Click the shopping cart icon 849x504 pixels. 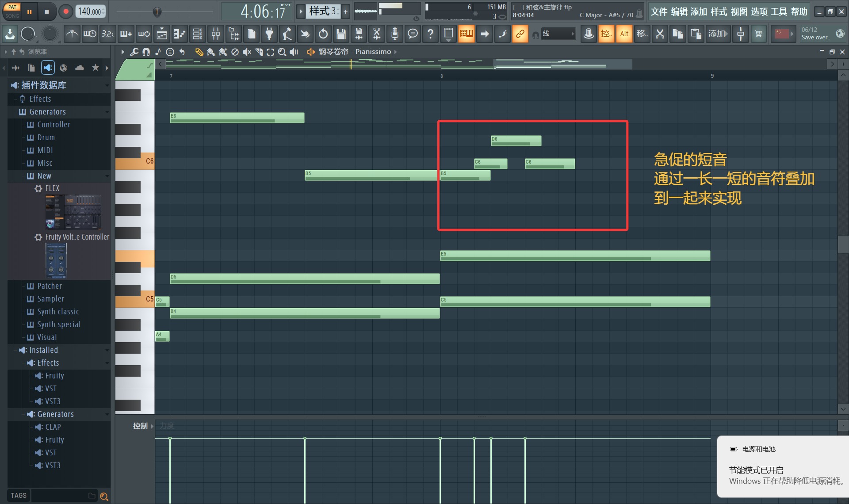758,34
